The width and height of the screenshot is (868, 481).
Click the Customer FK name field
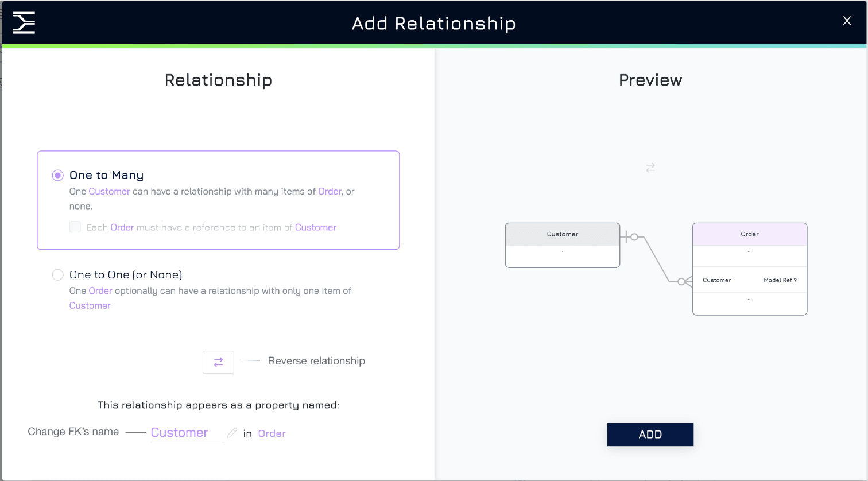point(187,433)
